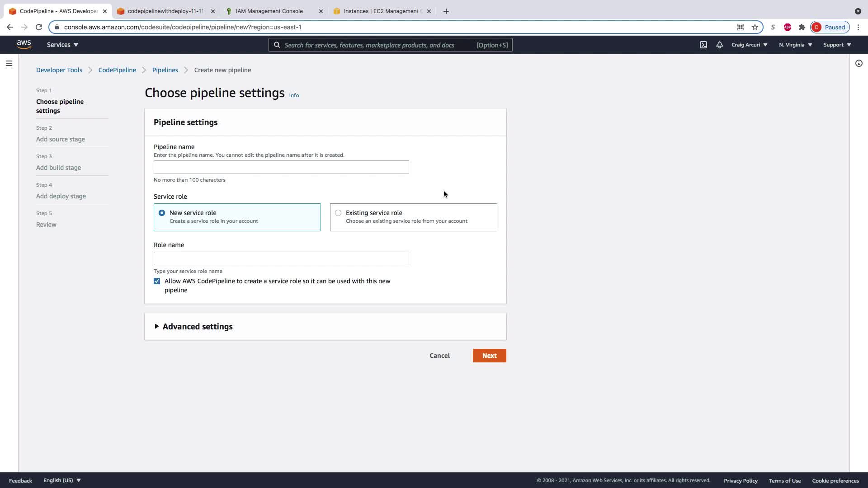This screenshot has height=488, width=868.
Task: Open the browser extensions puzzle icon
Action: (x=802, y=27)
